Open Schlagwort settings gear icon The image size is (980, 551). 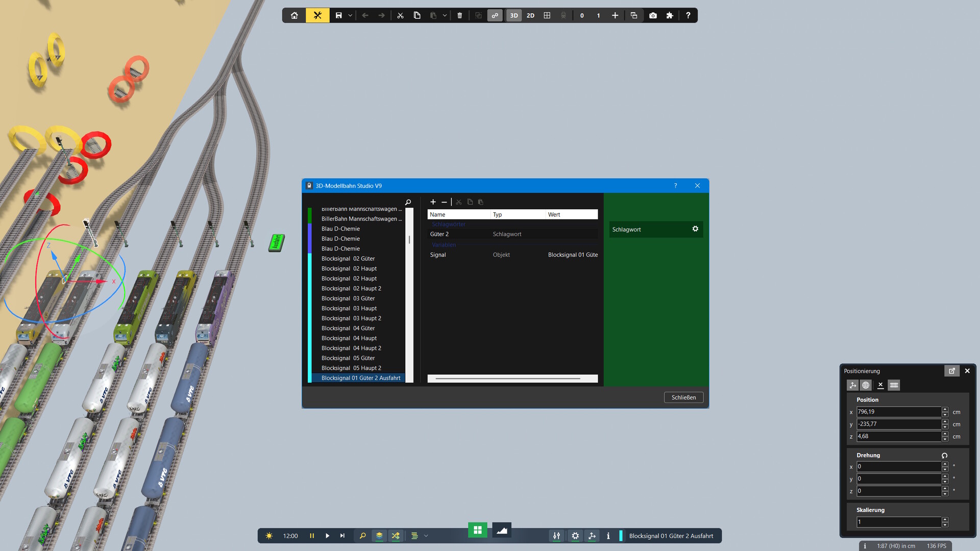point(695,229)
